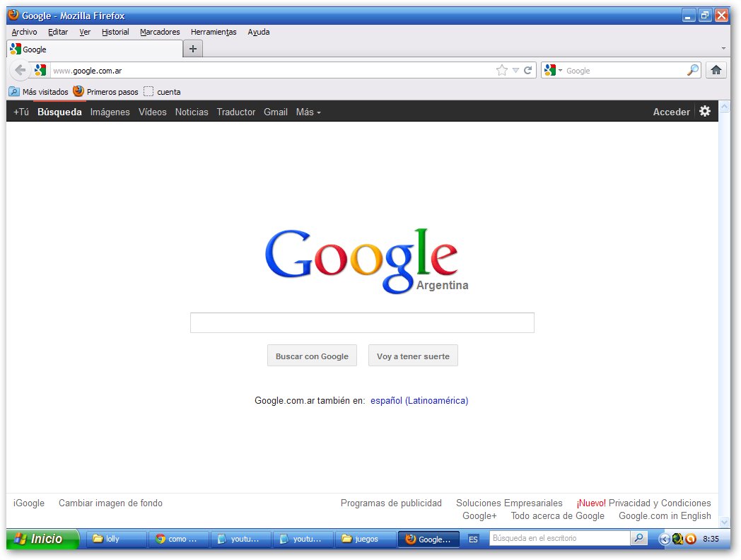Viewport: 741px width, 560px height.
Task: Open the Google+ footer link
Action: (479, 515)
